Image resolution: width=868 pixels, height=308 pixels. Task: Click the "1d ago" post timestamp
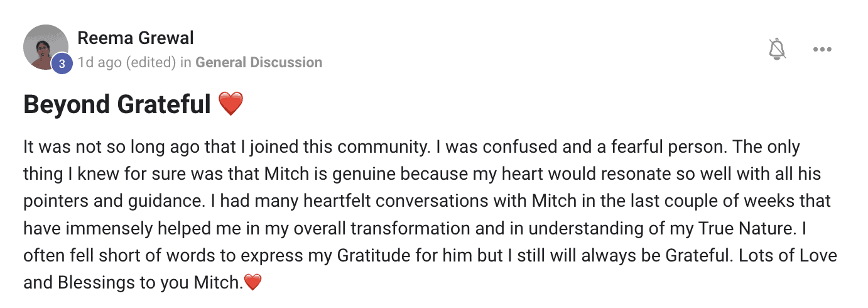[100, 62]
